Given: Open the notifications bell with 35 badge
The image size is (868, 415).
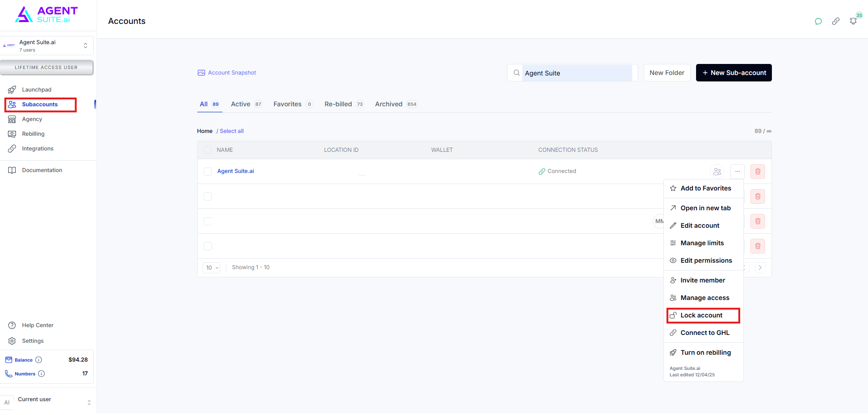Looking at the screenshot, I should [x=853, y=21].
